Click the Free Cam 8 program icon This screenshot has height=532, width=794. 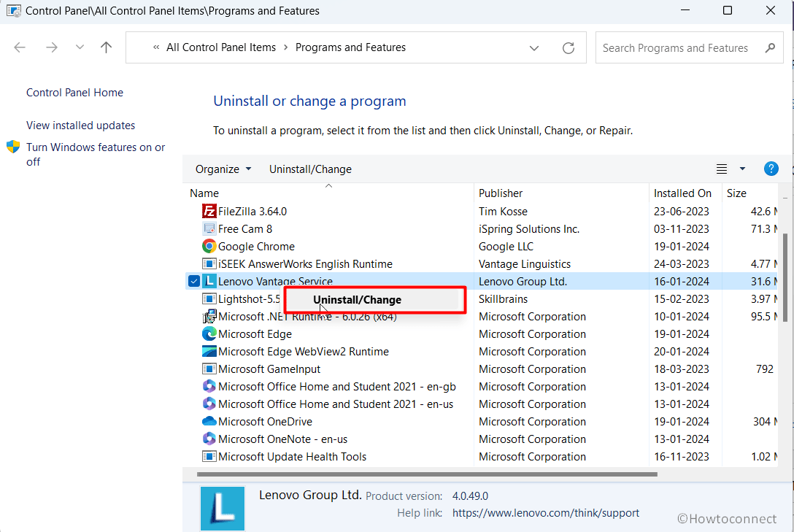209,229
